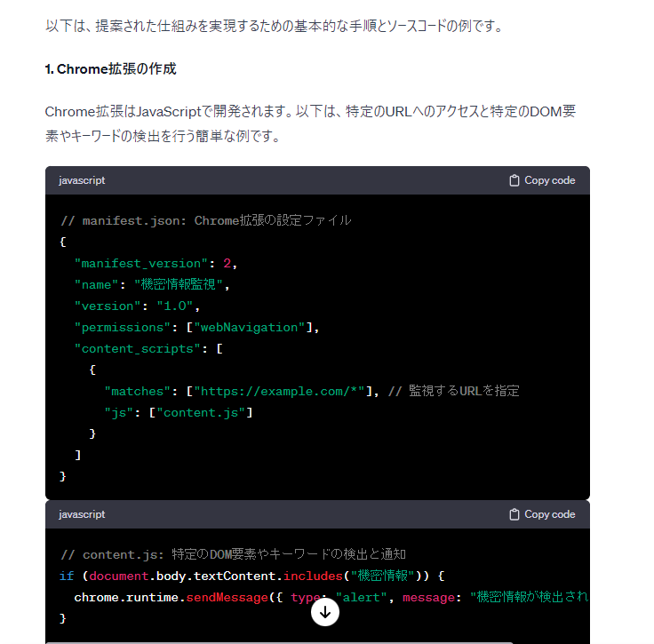
Task: Click the clipboard icon in the manifest.json code block
Action: (514, 180)
